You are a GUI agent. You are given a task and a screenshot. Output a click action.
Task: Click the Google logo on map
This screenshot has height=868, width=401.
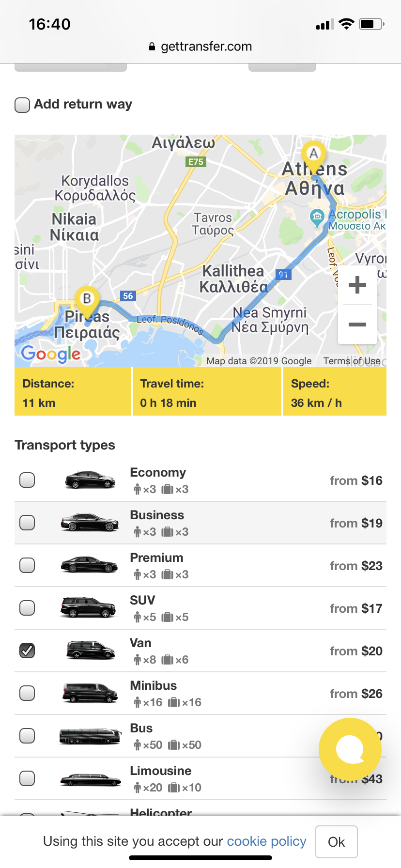[51, 354]
